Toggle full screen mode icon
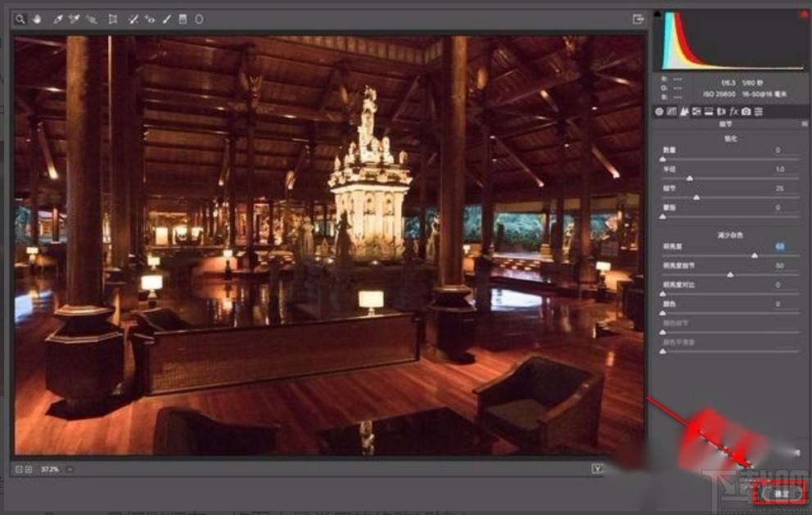Image resolution: width=812 pixels, height=515 pixels. tap(638, 19)
